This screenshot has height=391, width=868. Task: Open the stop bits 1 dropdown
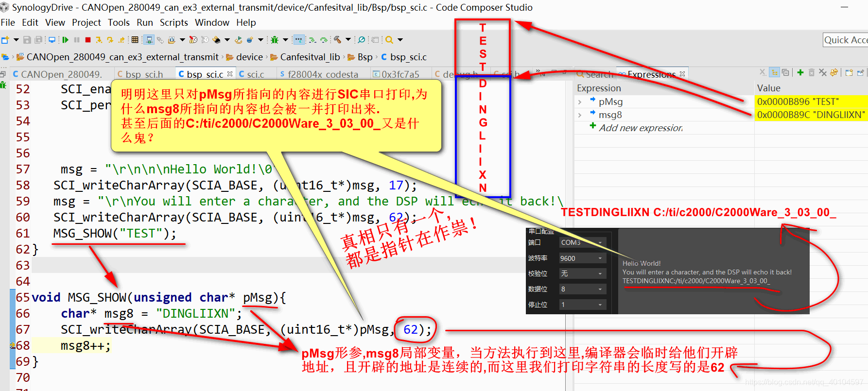tap(582, 305)
